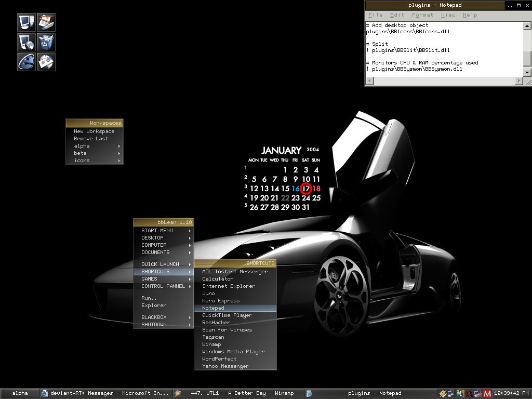Click the alpha workspace label on the taskbar
Image resolution: width=532 pixels, height=399 pixels.
(20, 393)
